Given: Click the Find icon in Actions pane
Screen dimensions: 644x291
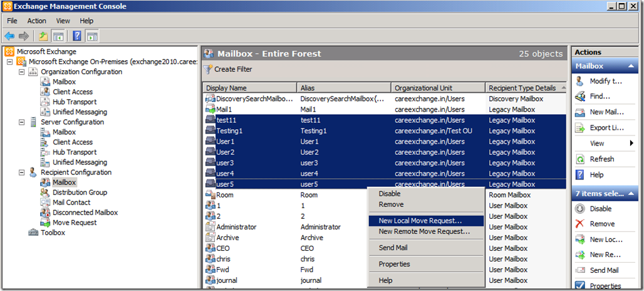Looking at the screenshot, I should (580, 97).
